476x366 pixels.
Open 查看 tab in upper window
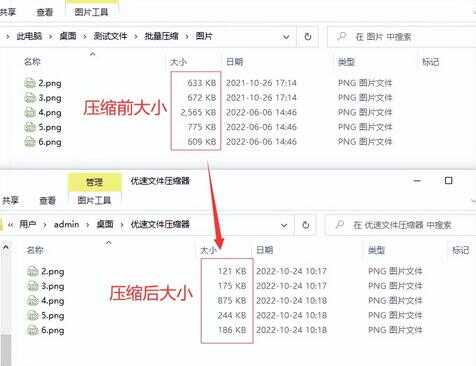45,12
